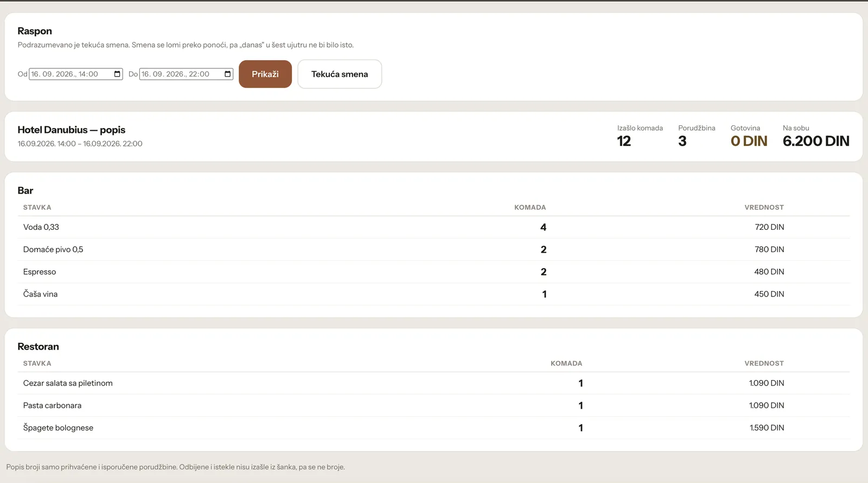Click the Porudžbina count 3
868x483 pixels.
coord(682,141)
